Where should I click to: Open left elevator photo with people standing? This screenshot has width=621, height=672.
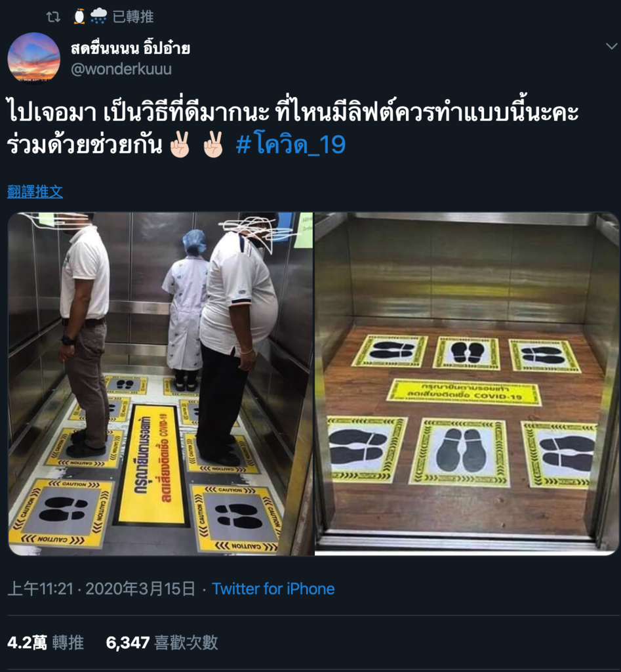(x=161, y=384)
